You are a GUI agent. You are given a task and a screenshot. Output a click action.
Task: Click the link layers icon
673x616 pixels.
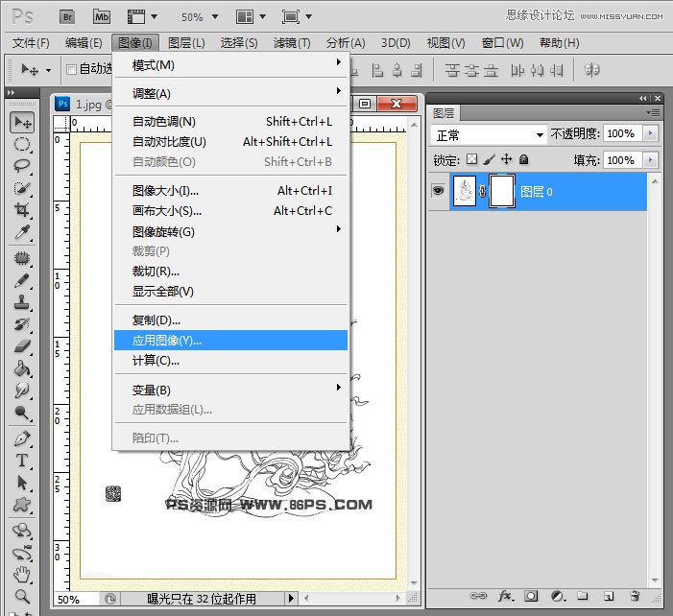pyautogui.click(x=478, y=596)
